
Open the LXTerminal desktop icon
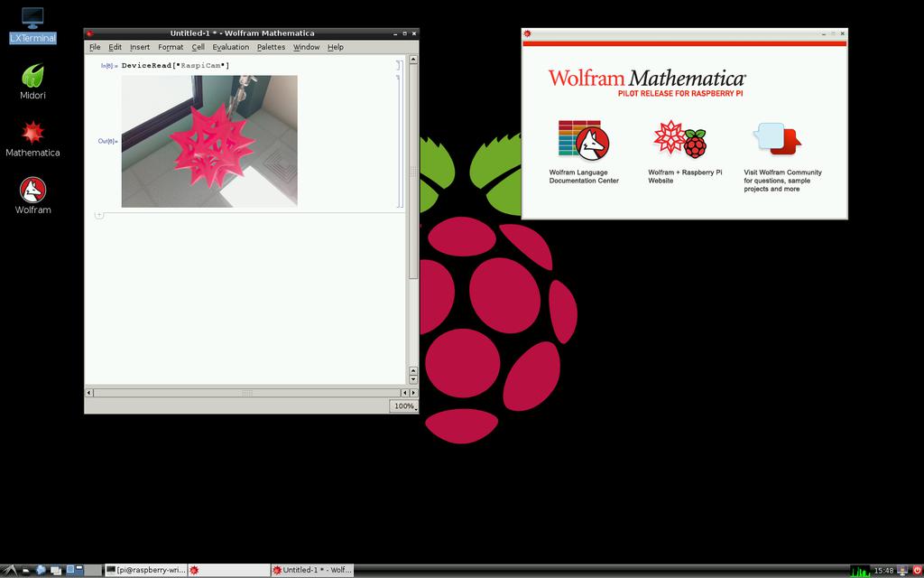[32, 19]
